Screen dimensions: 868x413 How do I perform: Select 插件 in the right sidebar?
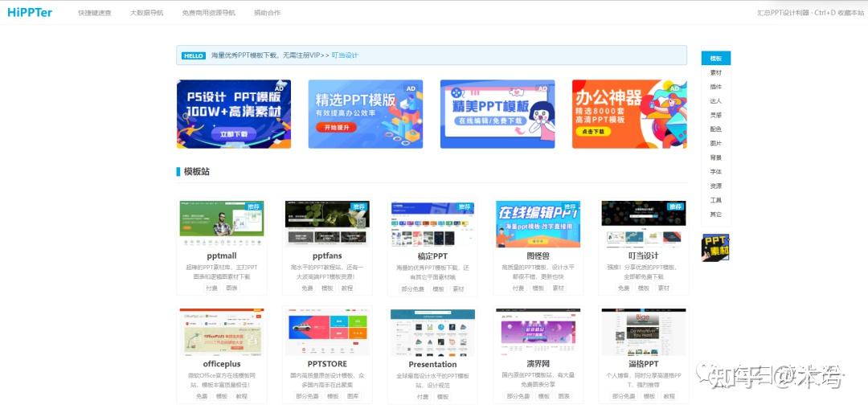point(716,87)
